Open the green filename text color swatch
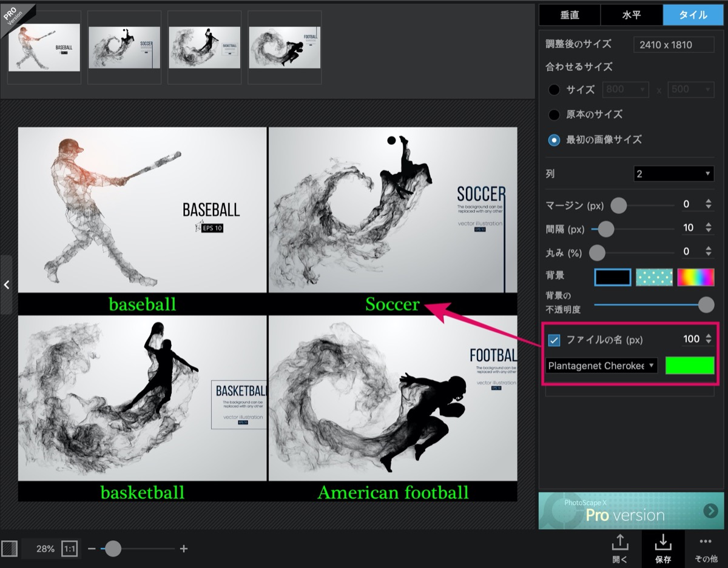This screenshot has width=728, height=568. tap(690, 366)
